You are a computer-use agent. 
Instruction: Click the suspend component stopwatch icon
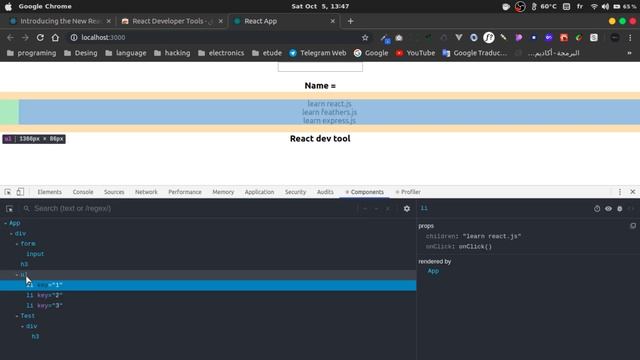(597, 209)
